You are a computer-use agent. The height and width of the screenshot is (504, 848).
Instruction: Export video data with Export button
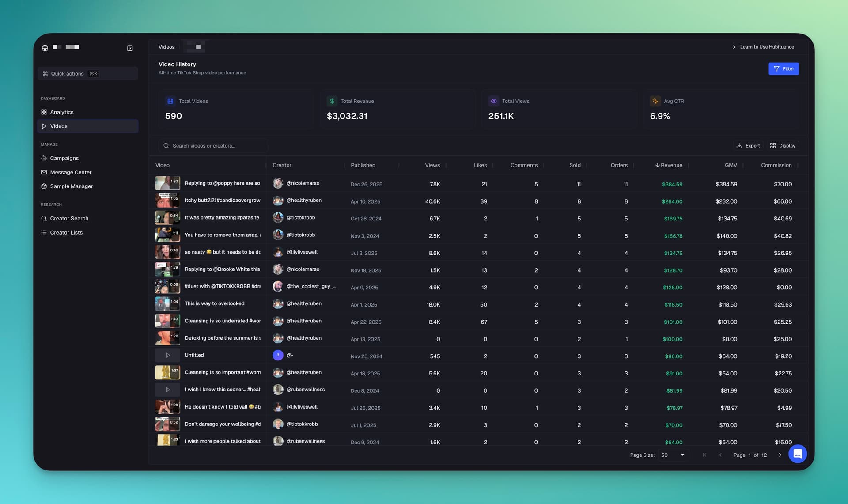click(x=748, y=145)
